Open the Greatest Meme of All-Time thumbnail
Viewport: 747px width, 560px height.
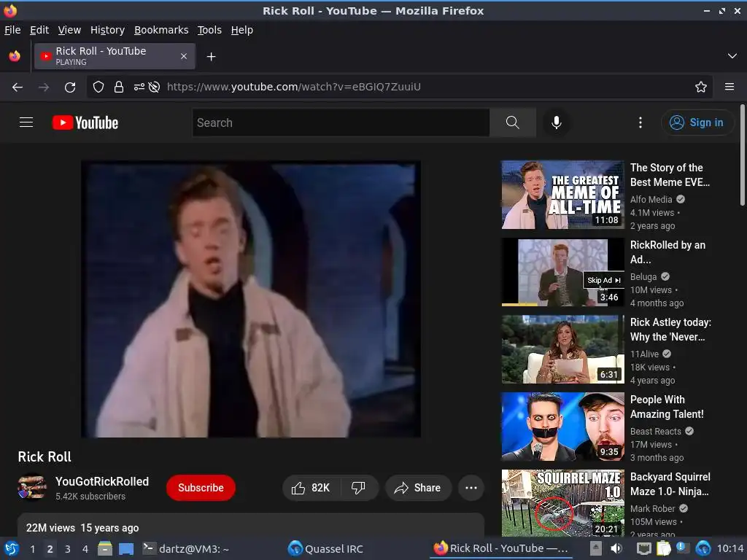[x=562, y=195]
